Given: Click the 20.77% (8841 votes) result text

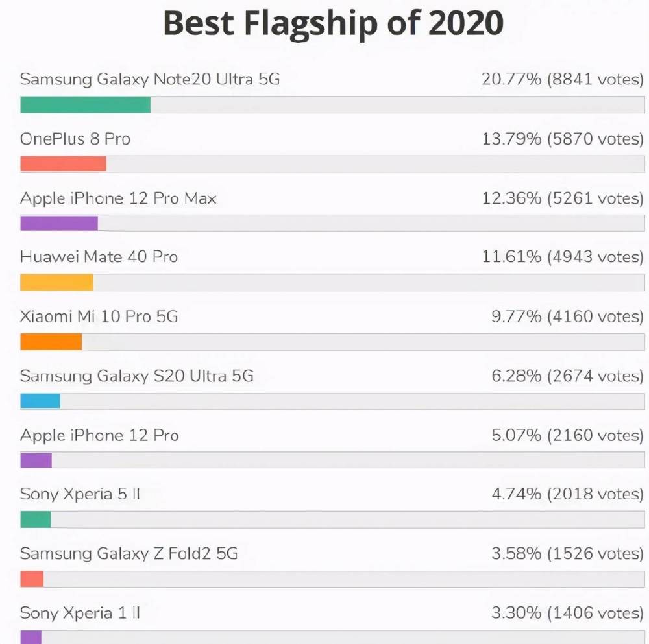Looking at the screenshot, I should click(x=563, y=79).
